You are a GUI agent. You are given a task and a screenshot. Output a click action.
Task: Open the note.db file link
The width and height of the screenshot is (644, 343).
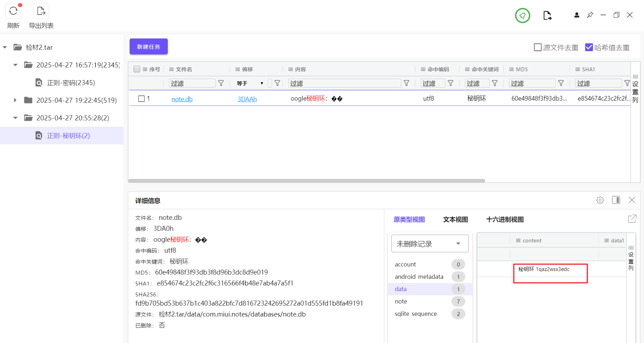coord(182,99)
